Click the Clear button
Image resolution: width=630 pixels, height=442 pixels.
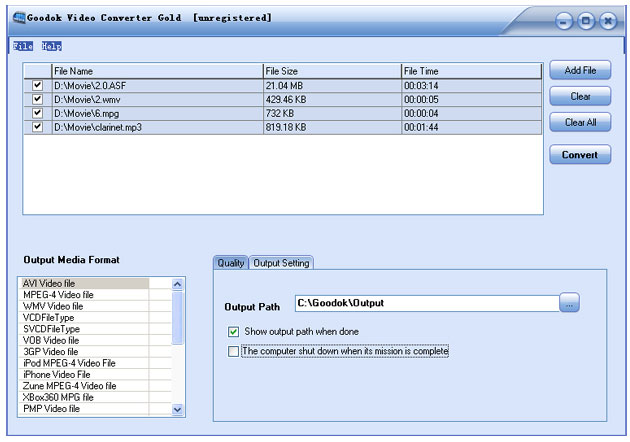580,96
